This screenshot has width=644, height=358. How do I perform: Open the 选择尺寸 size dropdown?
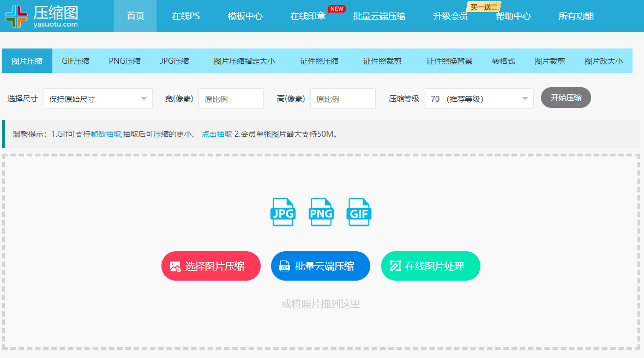click(x=98, y=99)
